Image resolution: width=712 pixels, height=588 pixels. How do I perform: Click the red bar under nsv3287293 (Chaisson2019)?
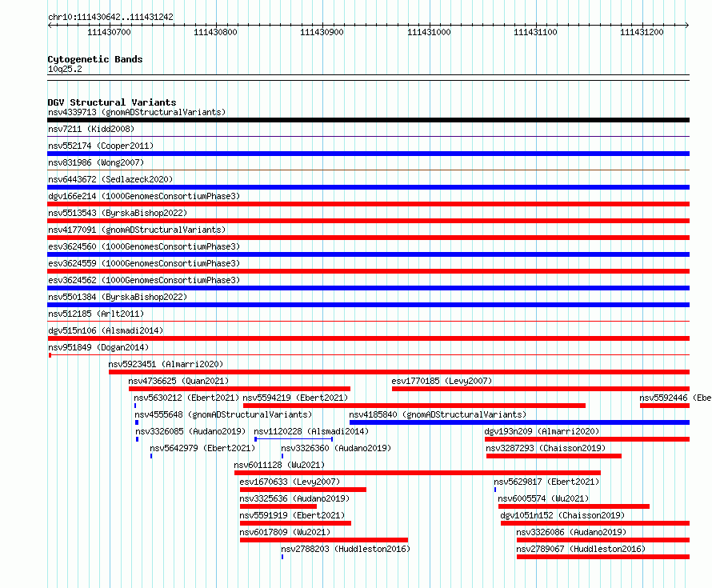(554, 456)
